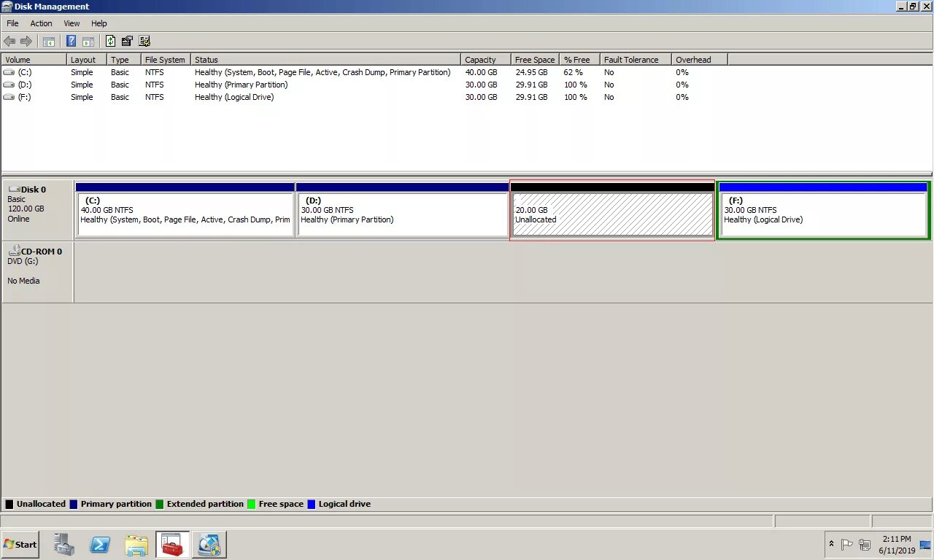Open the File menu
Screen dimensions: 934x560
pyautogui.click(x=12, y=23)
